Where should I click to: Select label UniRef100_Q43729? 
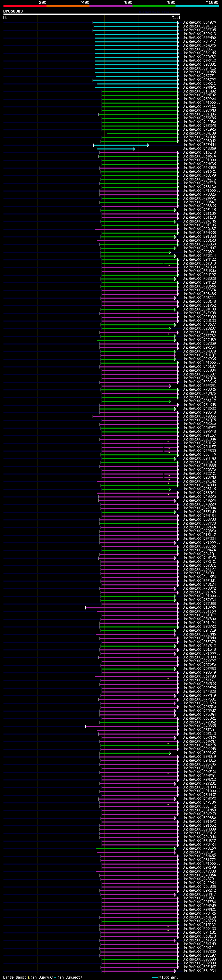coord(199,921)
